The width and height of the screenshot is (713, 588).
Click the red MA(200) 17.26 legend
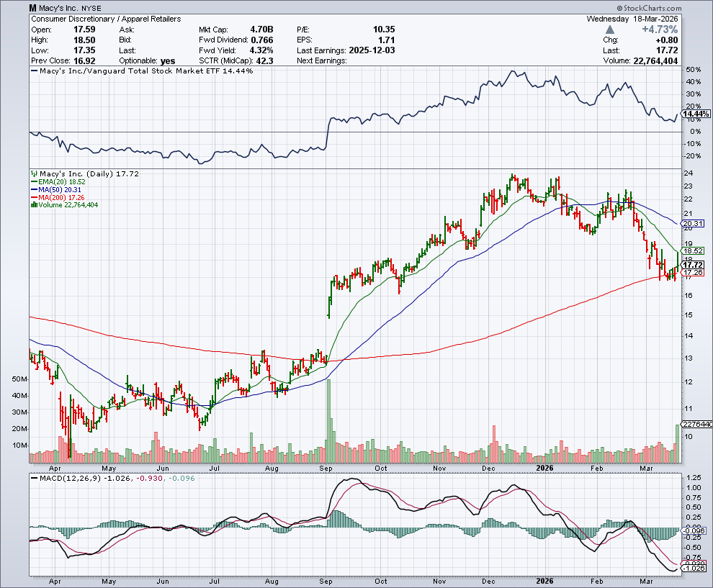click(x=58, y=198)
